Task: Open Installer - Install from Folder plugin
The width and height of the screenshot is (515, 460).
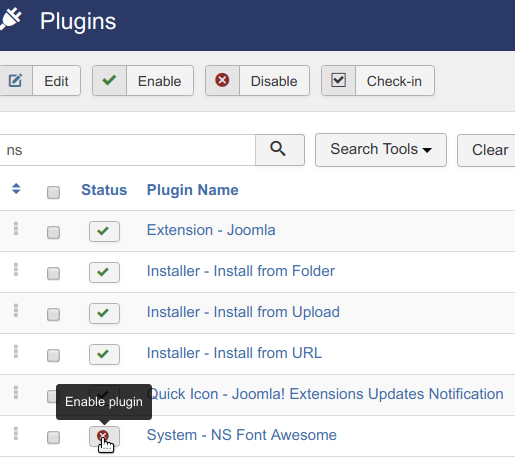Action: click(x=241, y=271)
